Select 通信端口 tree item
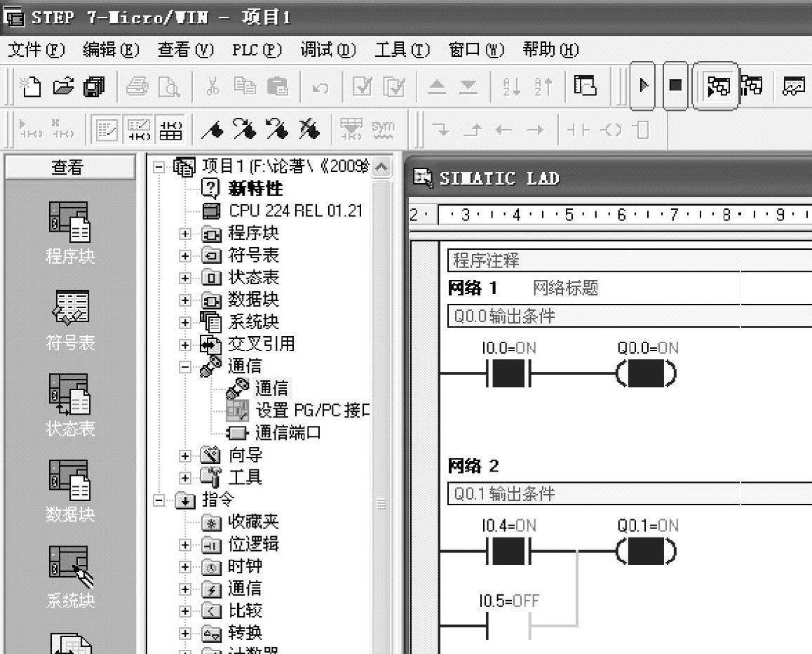 coord(274,433)
